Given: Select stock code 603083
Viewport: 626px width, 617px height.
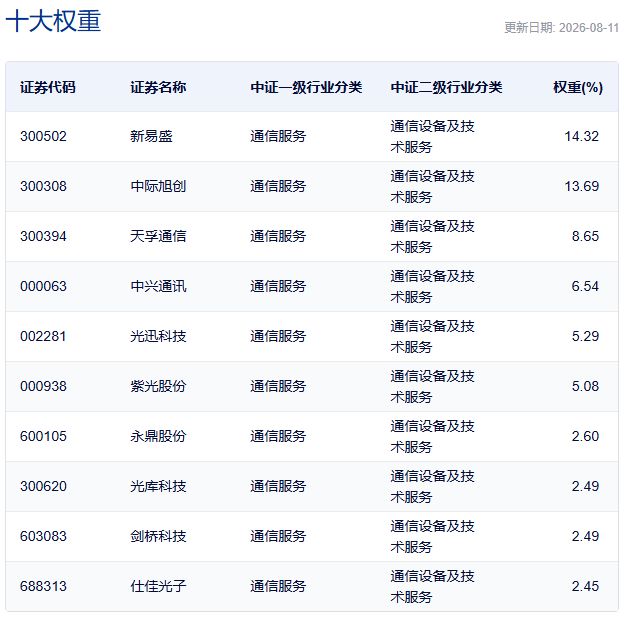Looking at the screenshot, I should tap(43, 536).
